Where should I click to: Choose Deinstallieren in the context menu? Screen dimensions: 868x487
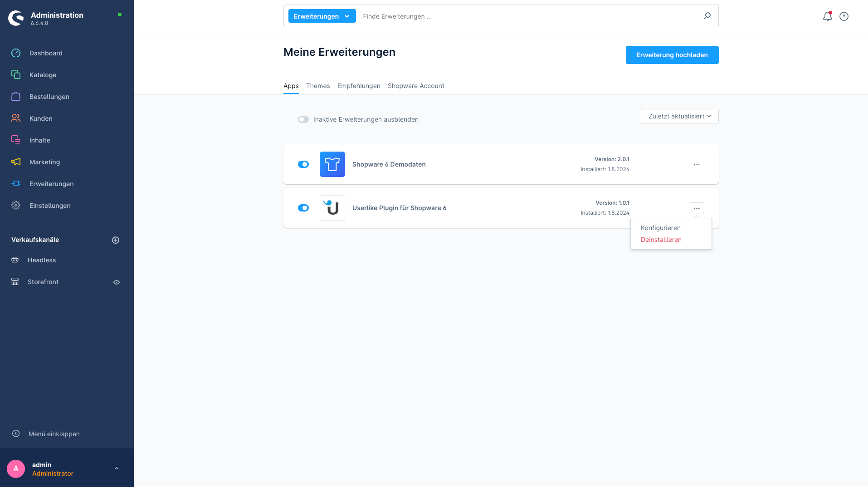tap(661, 240)
